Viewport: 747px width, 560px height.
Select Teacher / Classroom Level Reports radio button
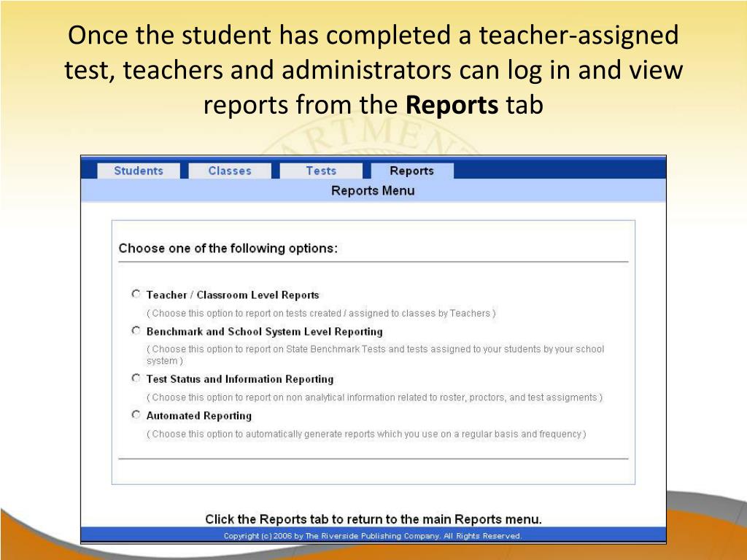click(x=136, y=294)
